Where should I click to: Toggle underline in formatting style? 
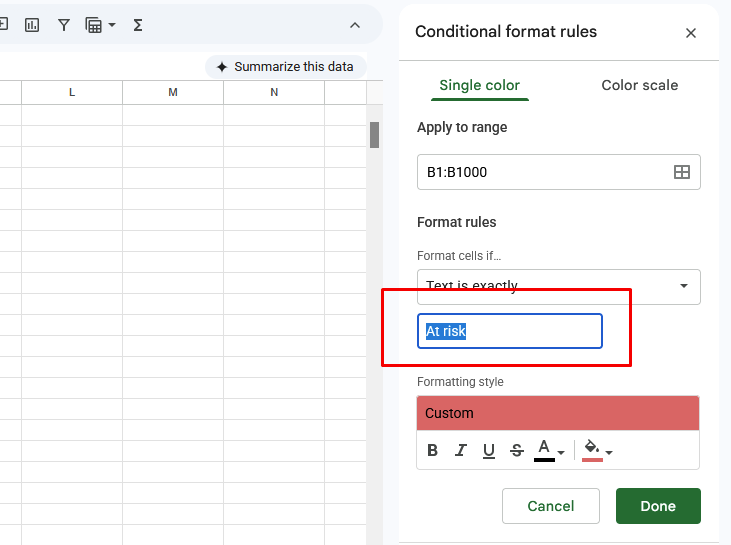(489, 450)
